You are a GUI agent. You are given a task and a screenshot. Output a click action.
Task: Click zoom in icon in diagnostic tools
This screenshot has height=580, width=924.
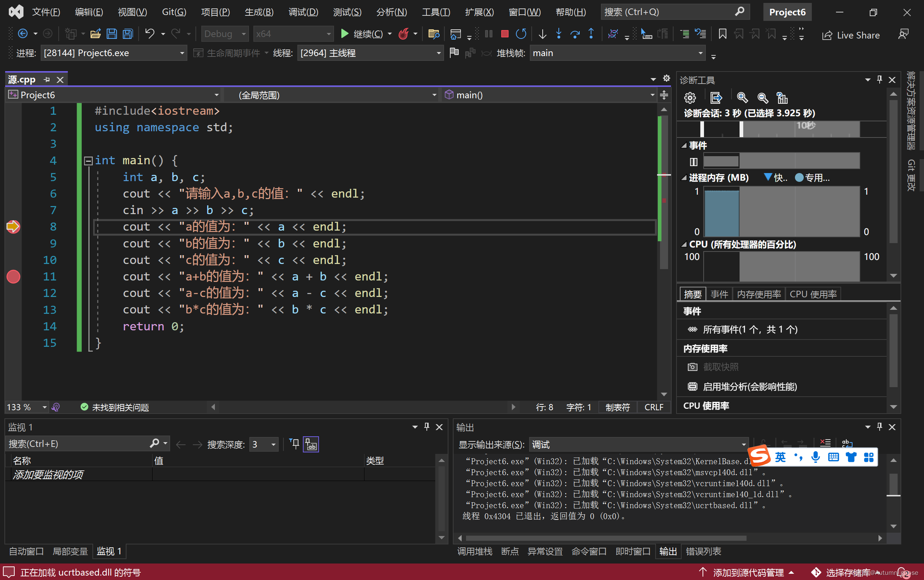[x=742, y=98]
